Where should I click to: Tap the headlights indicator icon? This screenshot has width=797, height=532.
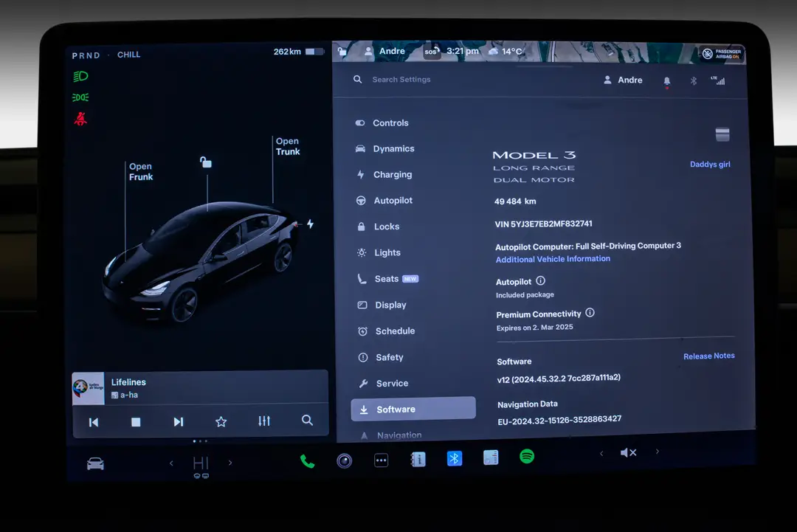point(80,76)
